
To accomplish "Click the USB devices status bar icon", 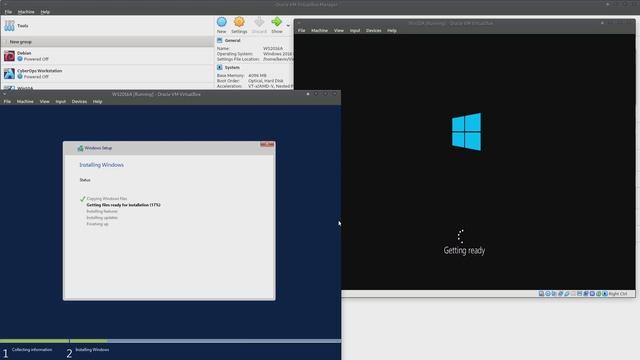I will click(x=567, y=293).
